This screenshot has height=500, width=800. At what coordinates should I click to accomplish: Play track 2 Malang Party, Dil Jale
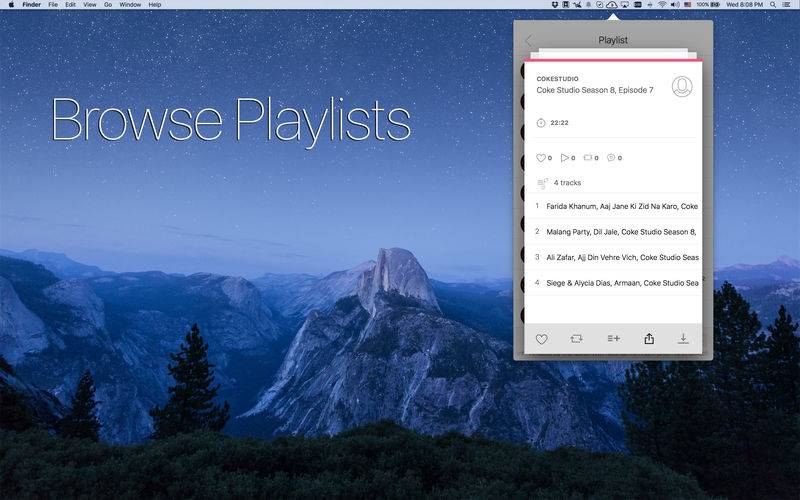click(x=613, y=232)
